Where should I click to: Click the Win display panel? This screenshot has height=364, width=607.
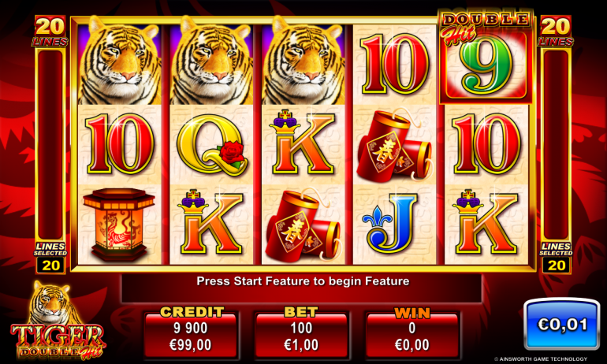click(x=411, y=332)
